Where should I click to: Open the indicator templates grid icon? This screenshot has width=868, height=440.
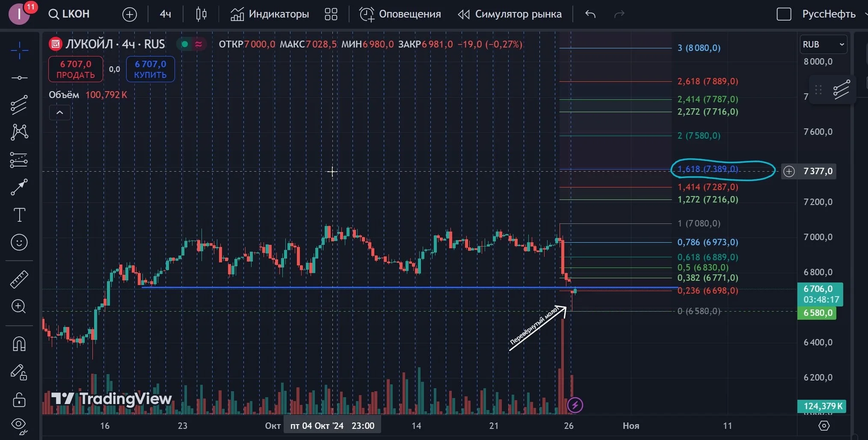tap(331, 14)
